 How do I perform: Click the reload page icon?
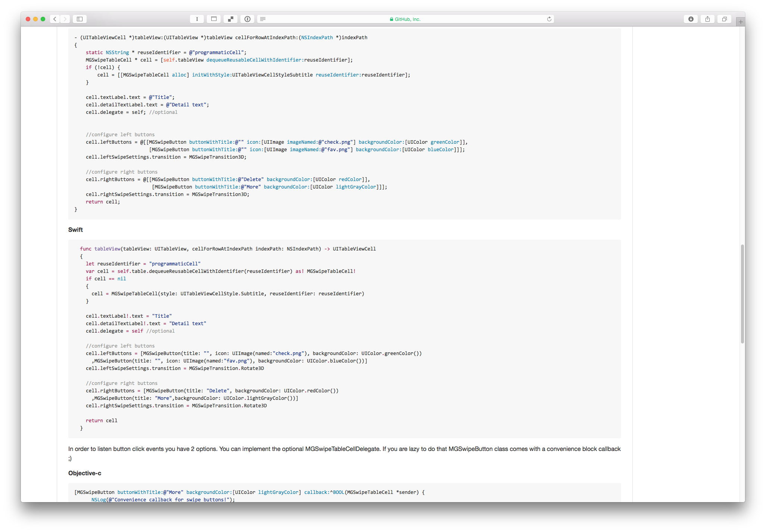pyautogui.click(x=548, y=19)
